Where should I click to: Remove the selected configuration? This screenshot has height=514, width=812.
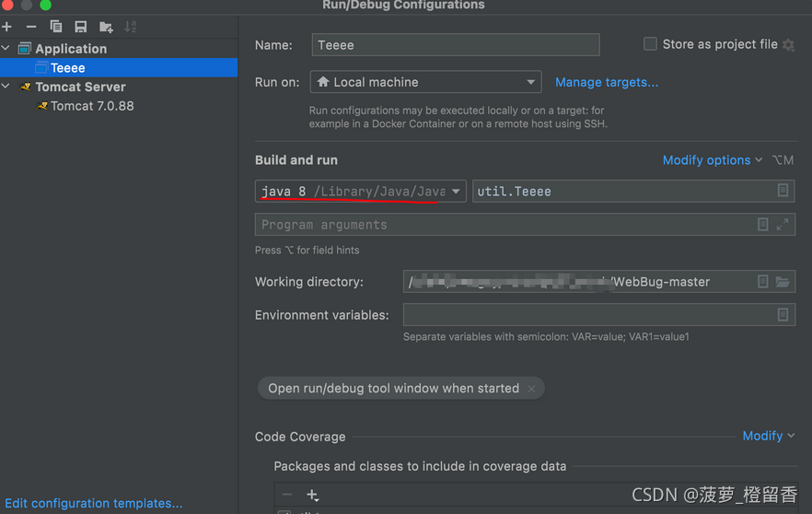(x=31, y=27)
